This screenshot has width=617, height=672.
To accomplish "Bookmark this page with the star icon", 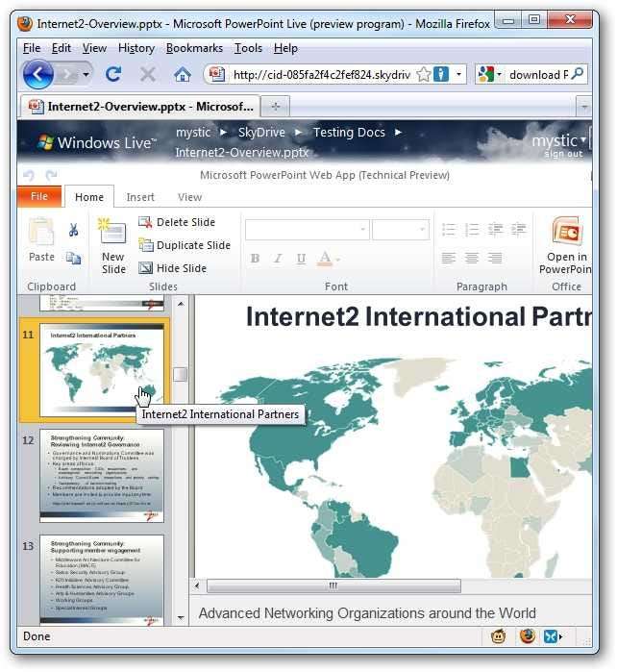I will 423,75.
